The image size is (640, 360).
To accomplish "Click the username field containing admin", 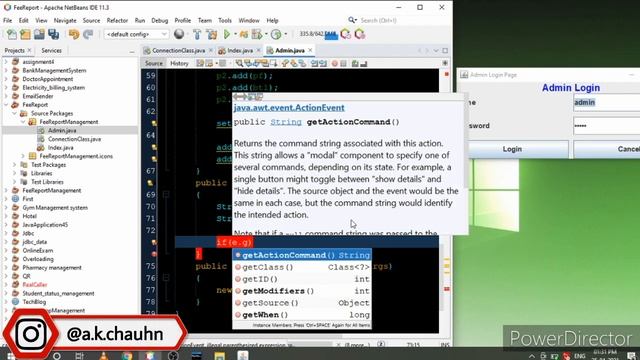I will pyautogui.click(x=607, y=102).
